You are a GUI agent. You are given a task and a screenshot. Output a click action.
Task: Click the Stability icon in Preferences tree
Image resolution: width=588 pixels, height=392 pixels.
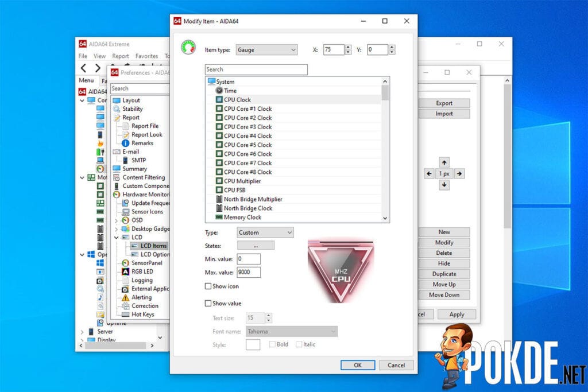[117, 109]
